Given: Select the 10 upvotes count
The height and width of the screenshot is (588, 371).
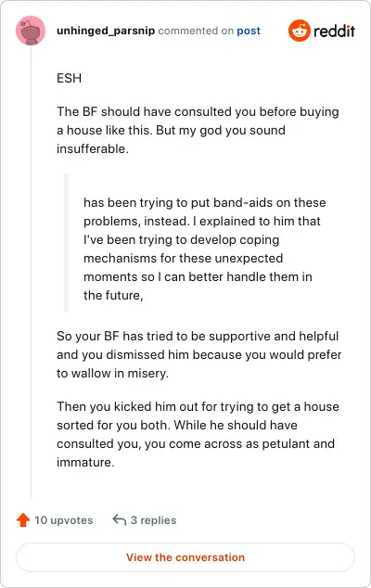Looking at the screenshot, I should click(63, 520).
